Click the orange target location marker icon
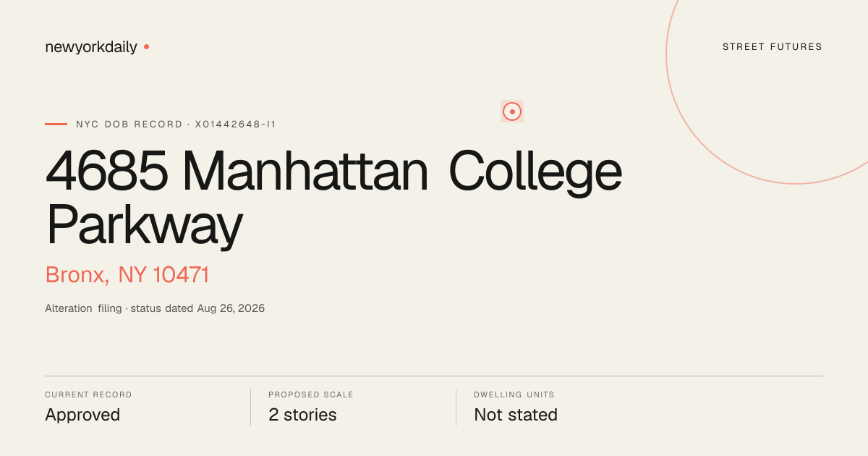The width and height of the screenshot is (868, 456). (x=512, y=111)
